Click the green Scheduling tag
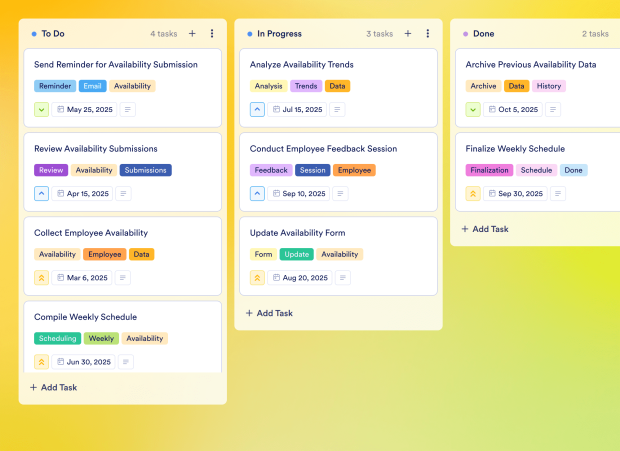Image resolution: width=620 pixels, height=451 pixels. click(x=57, y=339)
